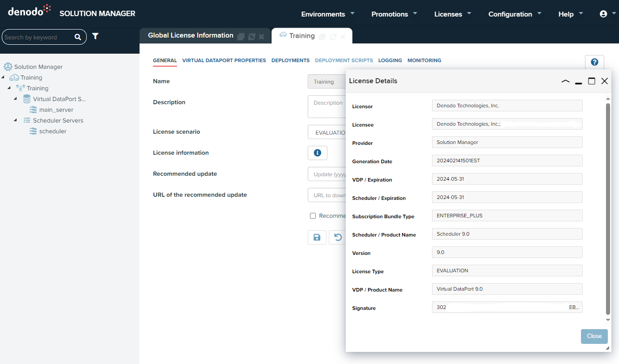Click the Scheduler Servers list icon

27,120
